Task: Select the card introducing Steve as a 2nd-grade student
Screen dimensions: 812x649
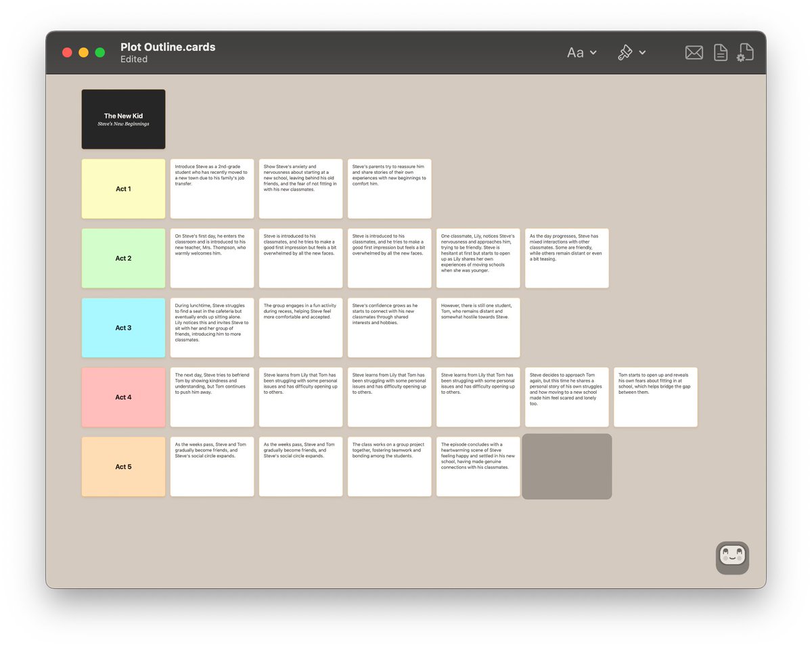Action: [212, 189]
